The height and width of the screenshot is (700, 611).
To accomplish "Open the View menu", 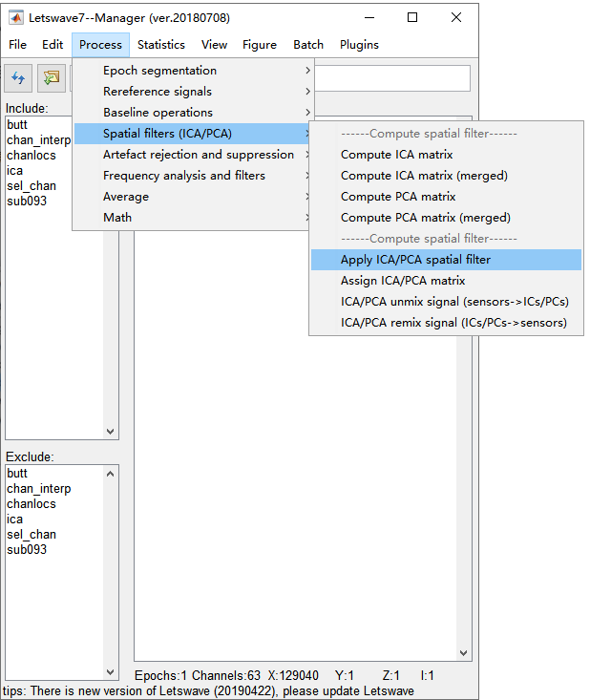I will [214, 45].
